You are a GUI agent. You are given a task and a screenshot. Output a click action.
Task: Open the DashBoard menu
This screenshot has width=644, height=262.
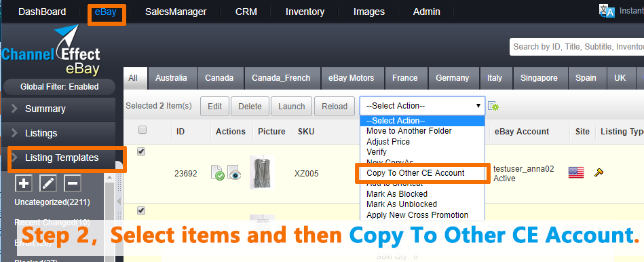pyautogui.click(x=42, y=12)
